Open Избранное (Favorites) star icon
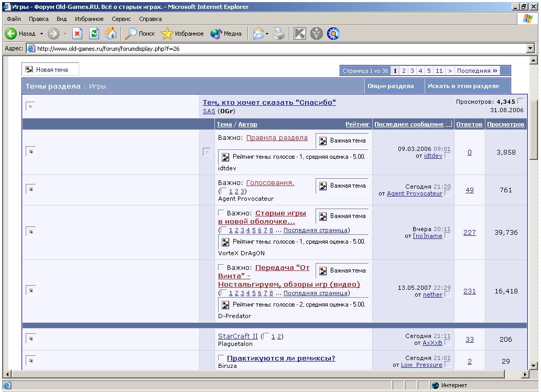This screenshot has height=392, width=541. pyautogui.click(x=182, y=34)
